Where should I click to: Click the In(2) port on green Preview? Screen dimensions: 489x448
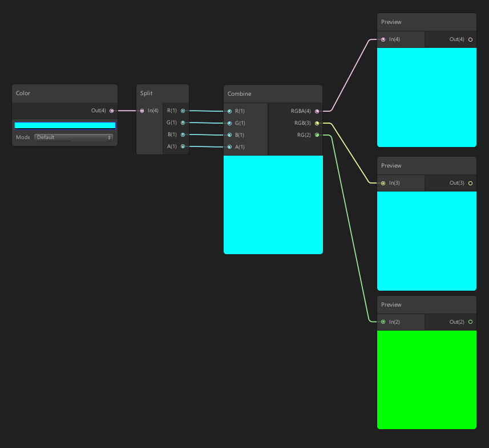point(383,322)
